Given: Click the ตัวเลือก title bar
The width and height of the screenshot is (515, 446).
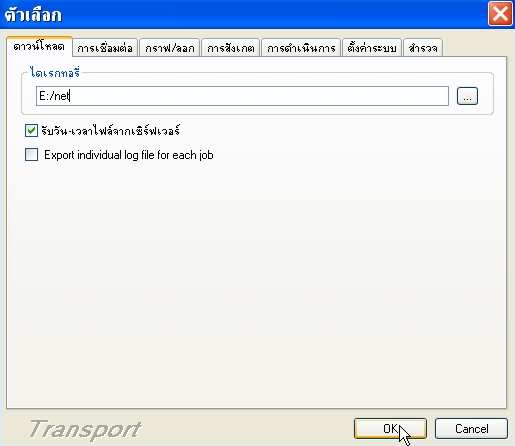Looking at the screenshot, I should pos(243,14).
